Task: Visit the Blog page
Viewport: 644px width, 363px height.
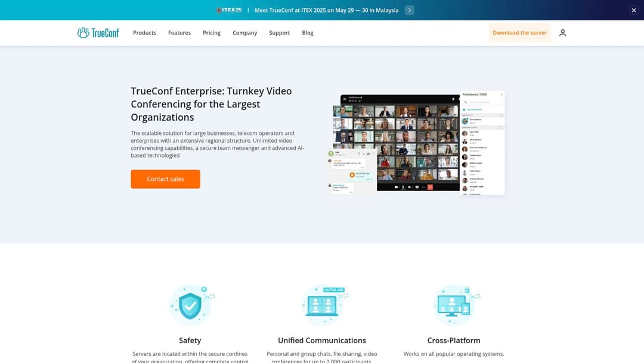Action: pyautogui.click(x=308, y=33)
